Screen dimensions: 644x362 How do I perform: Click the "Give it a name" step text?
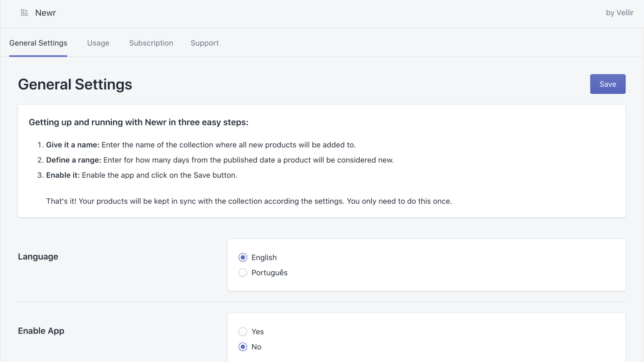coord(72,145)
